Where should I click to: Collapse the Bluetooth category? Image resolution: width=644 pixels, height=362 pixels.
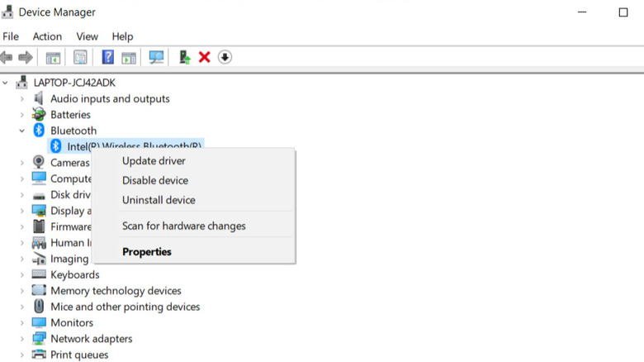coord(22,131)
